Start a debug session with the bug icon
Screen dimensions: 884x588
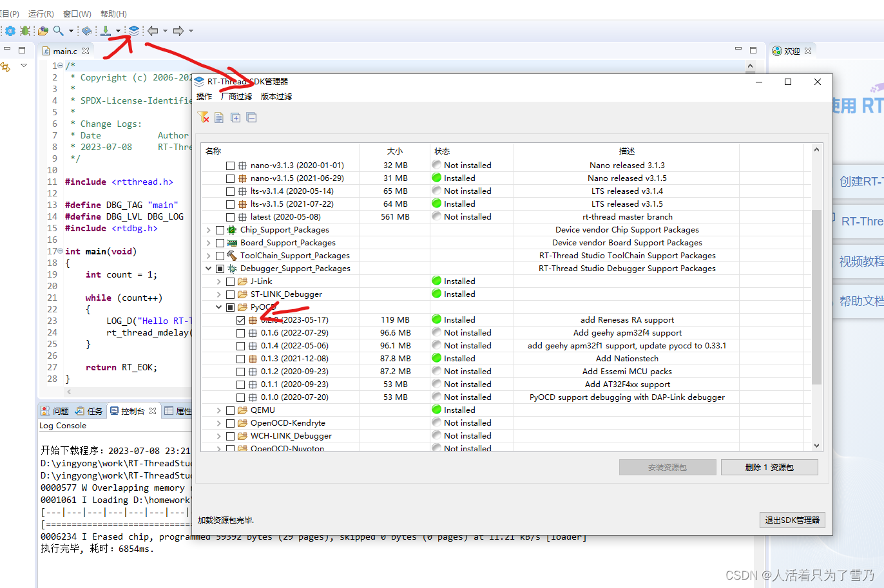point(24,30)
